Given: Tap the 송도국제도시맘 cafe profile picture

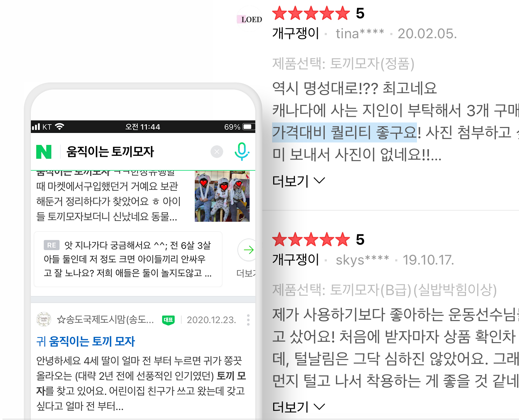Looking at the screenshot, I should tap(44, 320).
